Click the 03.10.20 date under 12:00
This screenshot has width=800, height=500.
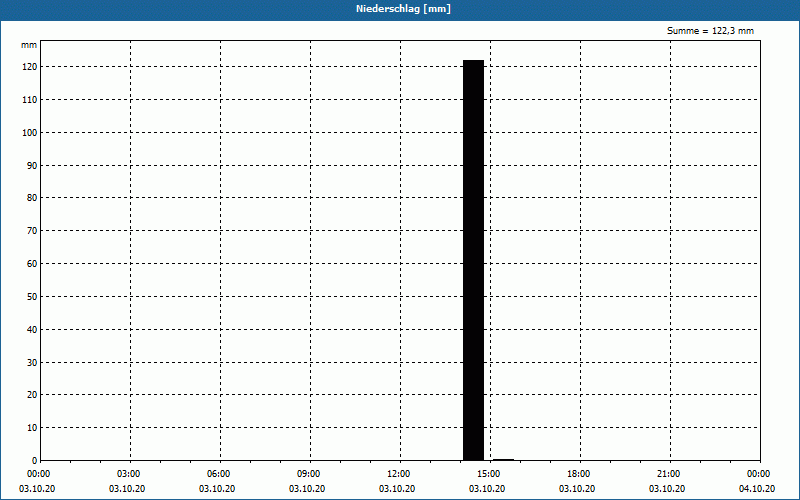397,489
